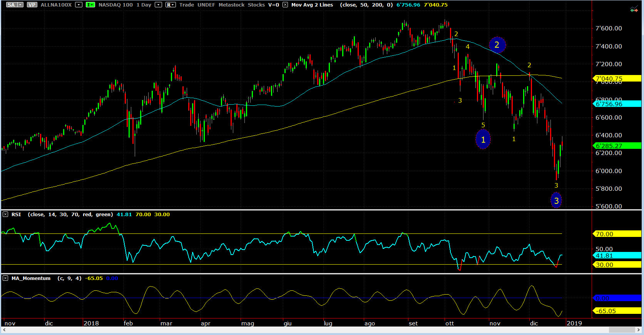Click the cyan 6'756.96 price tag

coord(616,104)
